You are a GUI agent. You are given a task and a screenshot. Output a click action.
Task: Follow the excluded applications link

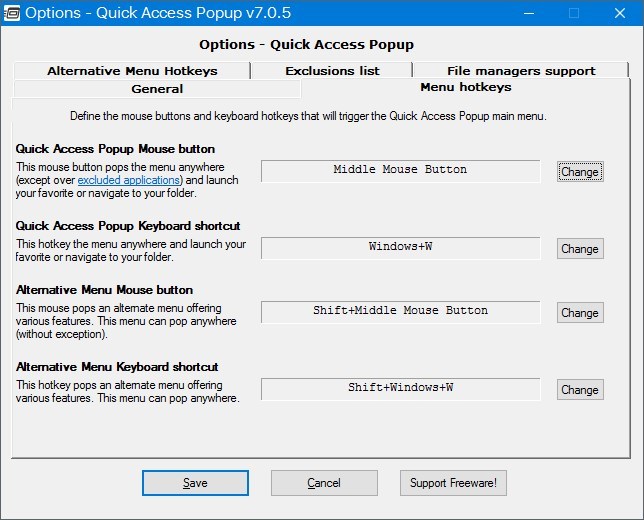(129, 180)
